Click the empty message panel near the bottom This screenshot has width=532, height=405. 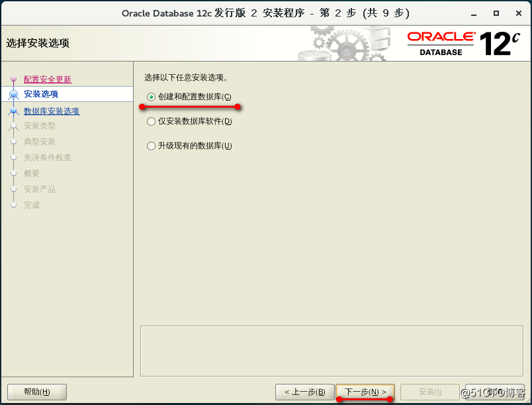point(331,349)
